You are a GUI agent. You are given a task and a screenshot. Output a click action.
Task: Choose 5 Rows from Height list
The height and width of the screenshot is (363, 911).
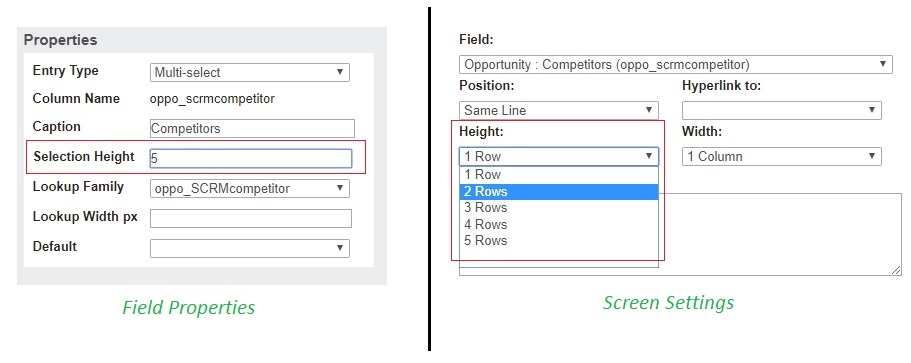click(559, 241)
